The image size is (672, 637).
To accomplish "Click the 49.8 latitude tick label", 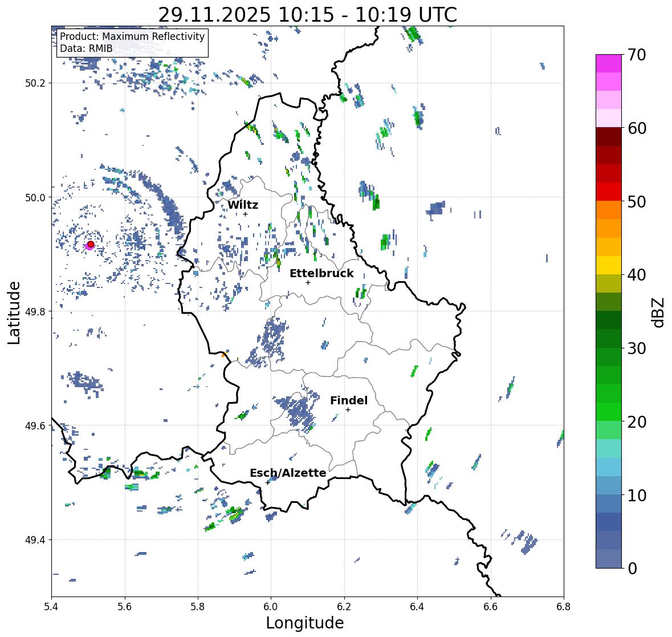I will (35, 311).
